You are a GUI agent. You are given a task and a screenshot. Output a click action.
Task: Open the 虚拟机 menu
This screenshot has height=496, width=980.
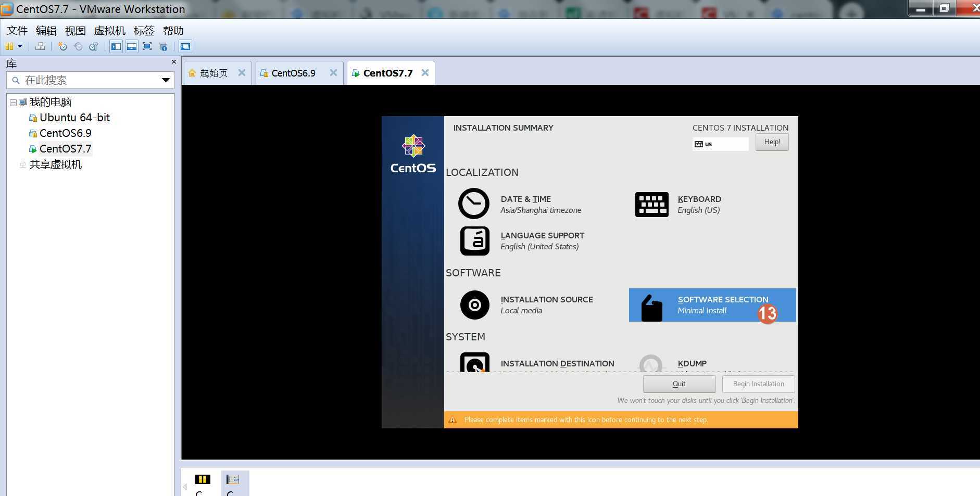pos(110,31)
